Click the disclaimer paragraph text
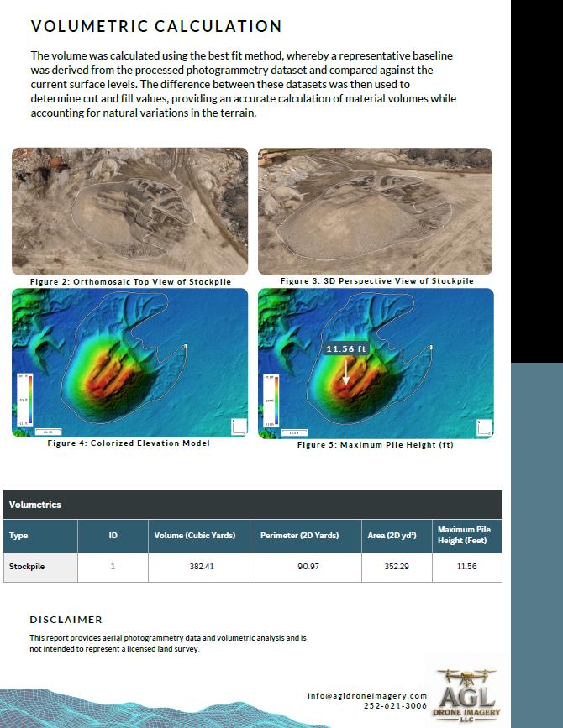This screenshot has width=563, height=728. (168, 643)
